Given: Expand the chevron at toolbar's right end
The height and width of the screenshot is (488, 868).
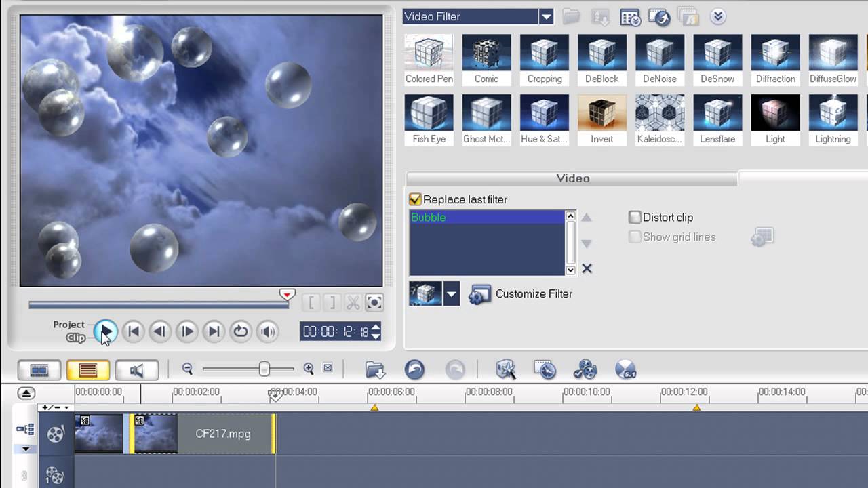Looking at the screenshot, I should click(717, 16).
